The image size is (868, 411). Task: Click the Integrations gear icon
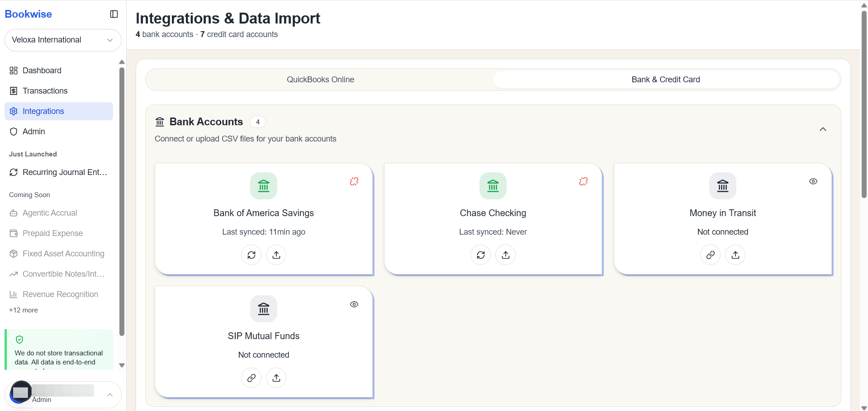pyautogui.click(x=14, y=111)
